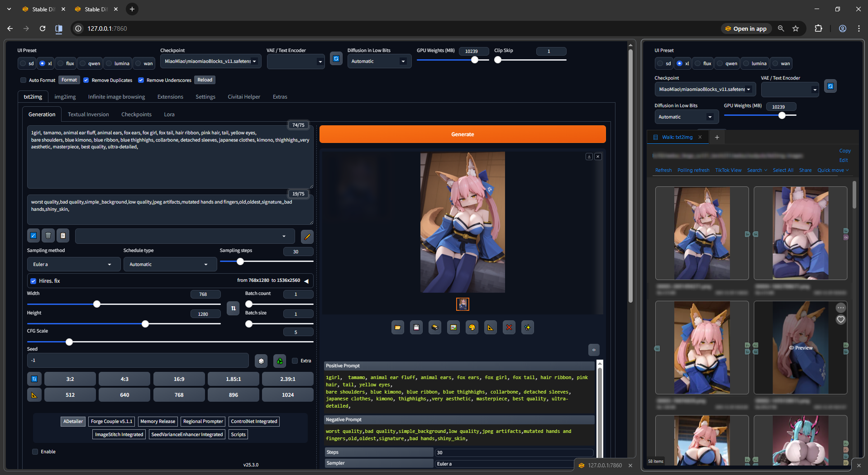This screenshot has width=868, height=475.
Task: Expand the ADetailer section
Action: 73,422
